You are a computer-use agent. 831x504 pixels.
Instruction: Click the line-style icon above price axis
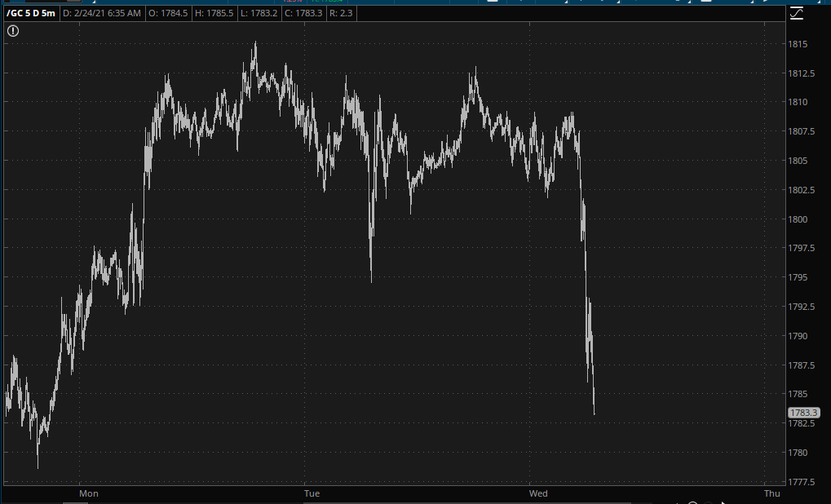[x=796, y=13]
